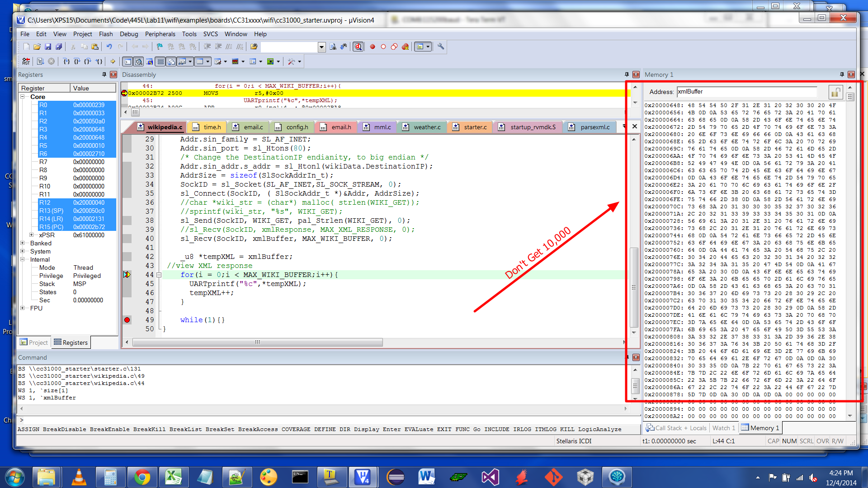Switch to the parsexml.c tab
Screen dimensions: 868x488
click(594, 127)
